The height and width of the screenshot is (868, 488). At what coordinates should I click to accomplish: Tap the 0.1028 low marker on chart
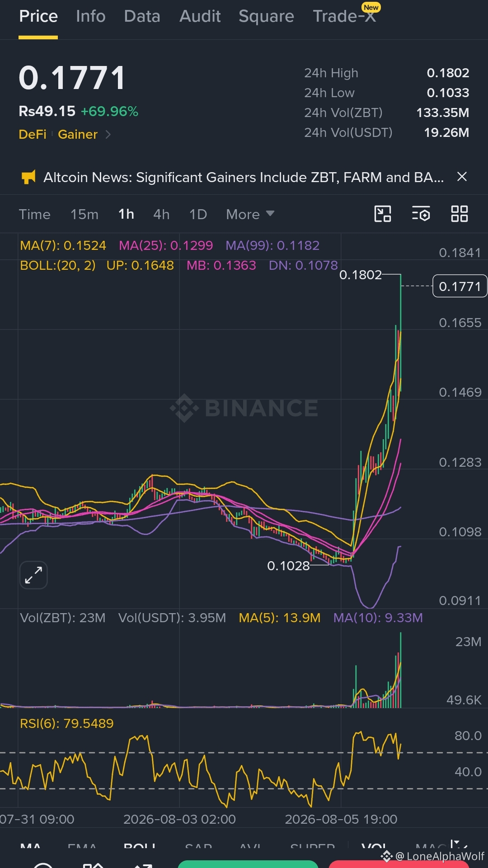tap(288, 566)
